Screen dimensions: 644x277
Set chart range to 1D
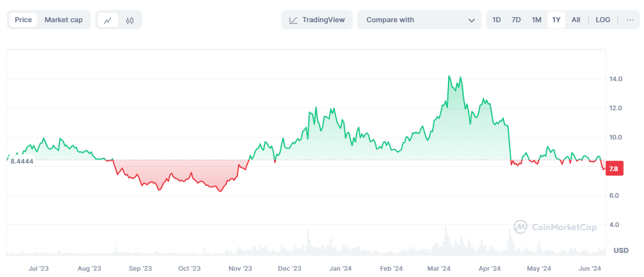pyautogui.click(x=497, y=20)
